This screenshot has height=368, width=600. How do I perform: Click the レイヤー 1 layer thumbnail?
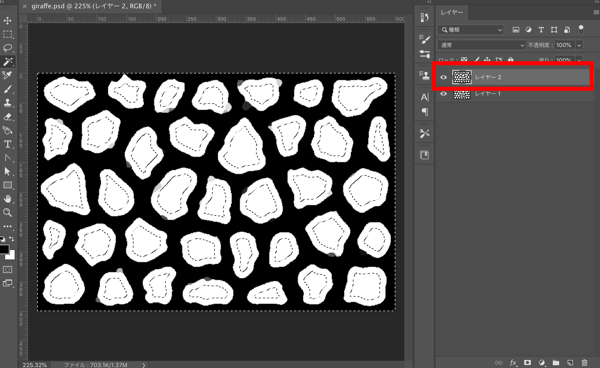(x=462, y=94)
